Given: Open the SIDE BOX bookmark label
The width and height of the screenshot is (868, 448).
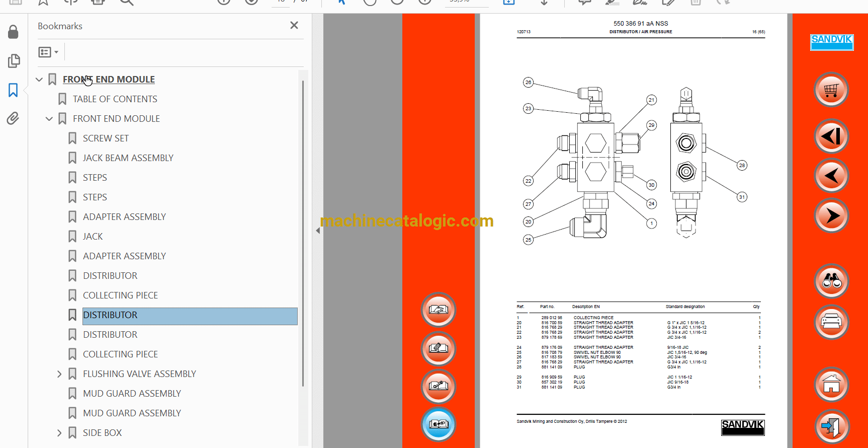Looking at the screenshot, I should point(103,433).
